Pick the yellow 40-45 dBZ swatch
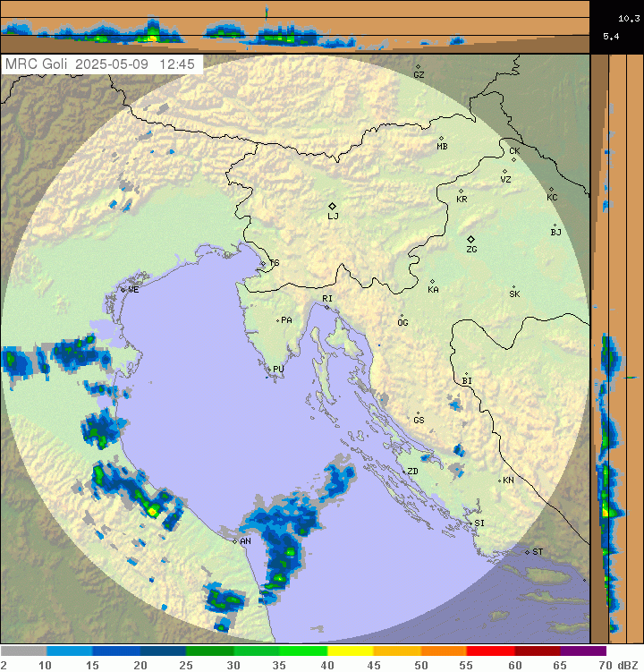The height and width of the screenshot is (672, 644). tap(350, 651)
